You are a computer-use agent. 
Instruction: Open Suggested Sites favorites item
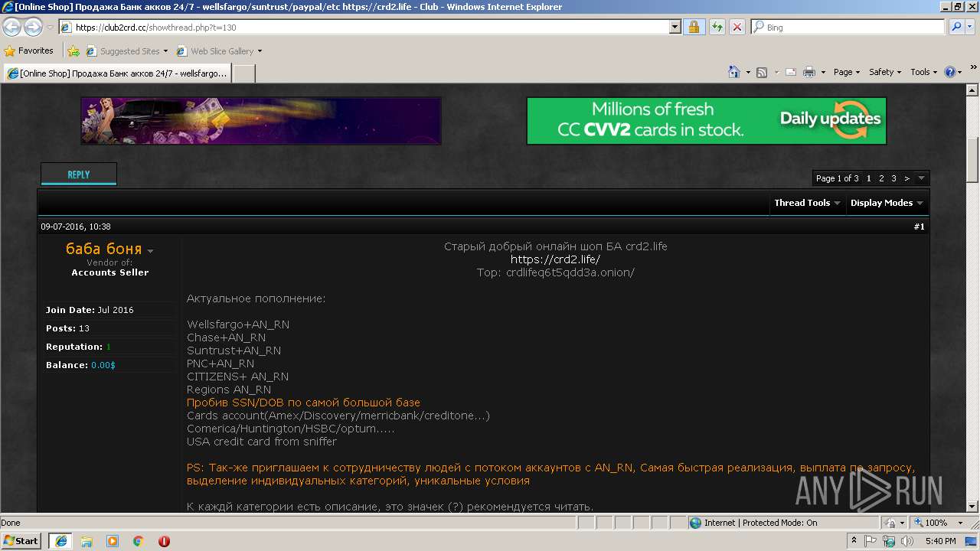[127, 51]
